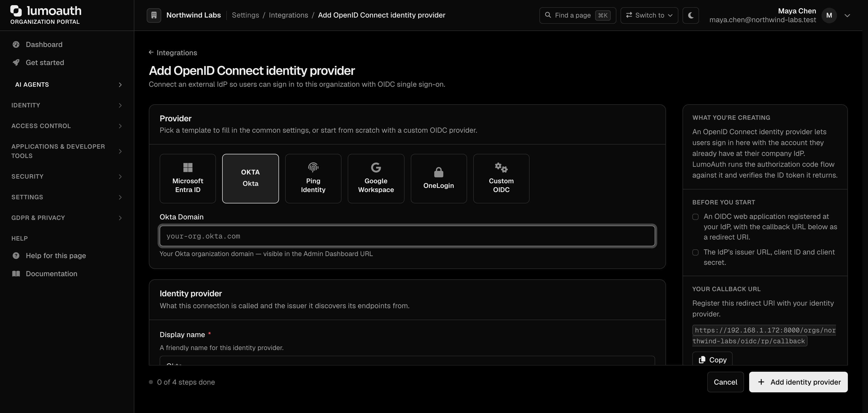
Task: Click the Help for this page question icon
Action: pos(16,256)
